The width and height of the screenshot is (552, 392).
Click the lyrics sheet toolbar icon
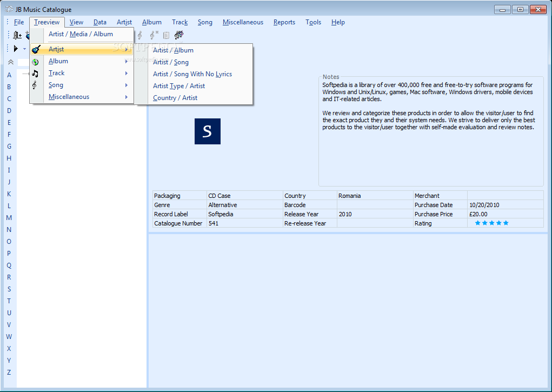(x=166, y=35)
